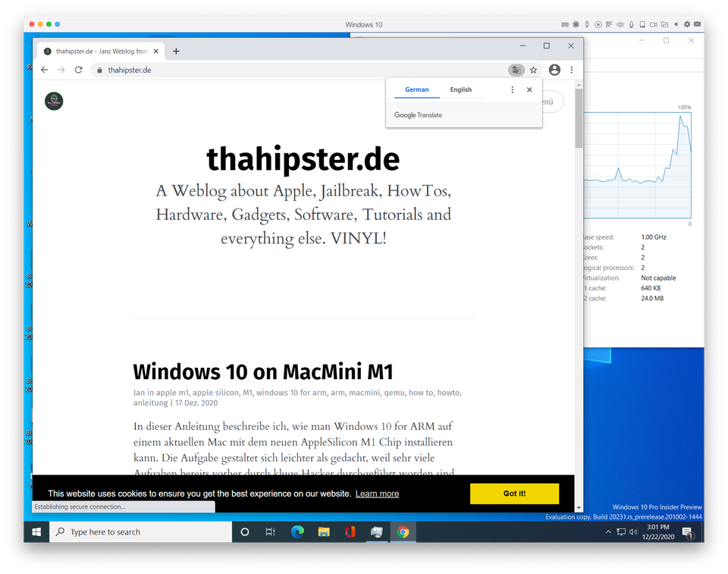This screenshot has height=574, width=728.
Task: Open Chrome's three-dot main menu
Action: coord(572,70)
